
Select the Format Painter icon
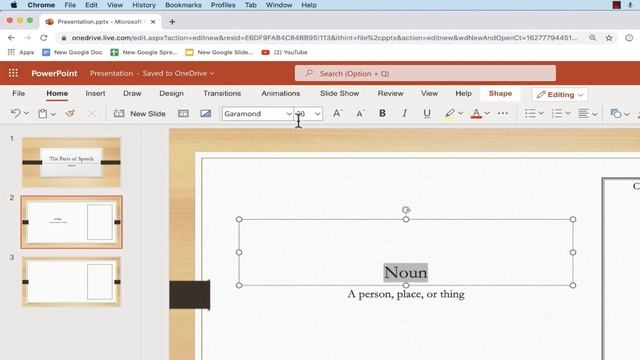70,113
